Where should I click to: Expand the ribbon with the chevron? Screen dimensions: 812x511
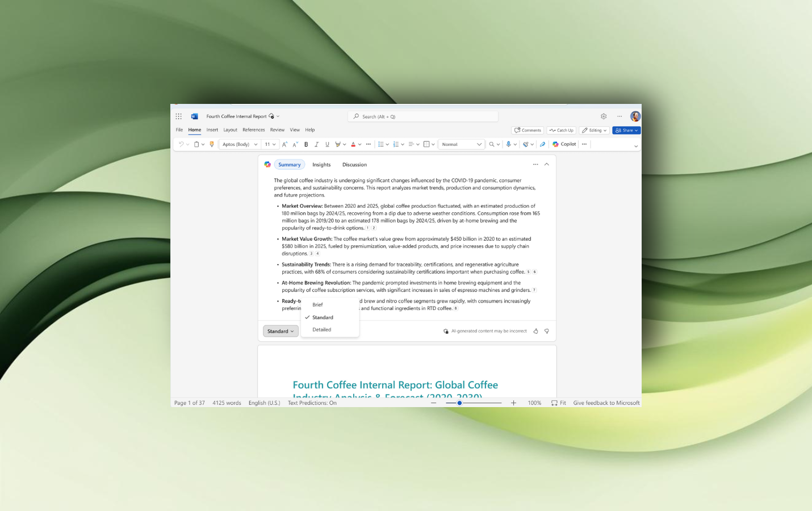(x=636, y=146)
